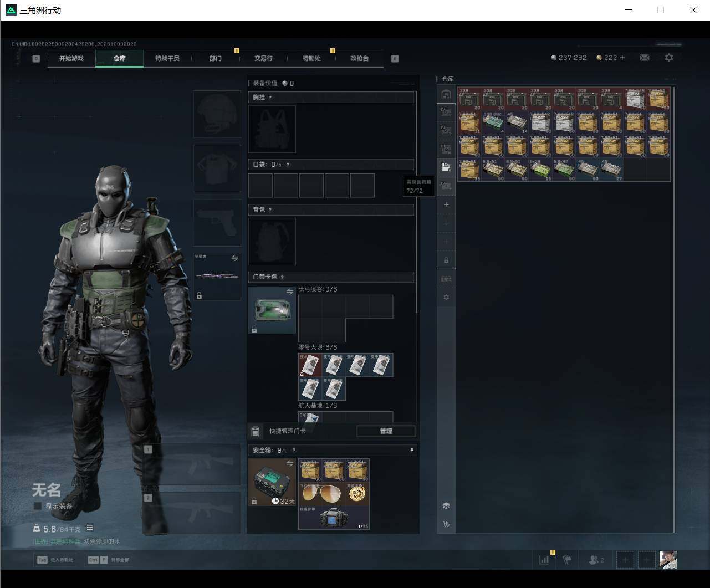Image resolution: width=710 pixels, height=588 pixels.
Task: Click the 转移全部 shortcut button
Action: pyautogui.click(x=109, y=560)
